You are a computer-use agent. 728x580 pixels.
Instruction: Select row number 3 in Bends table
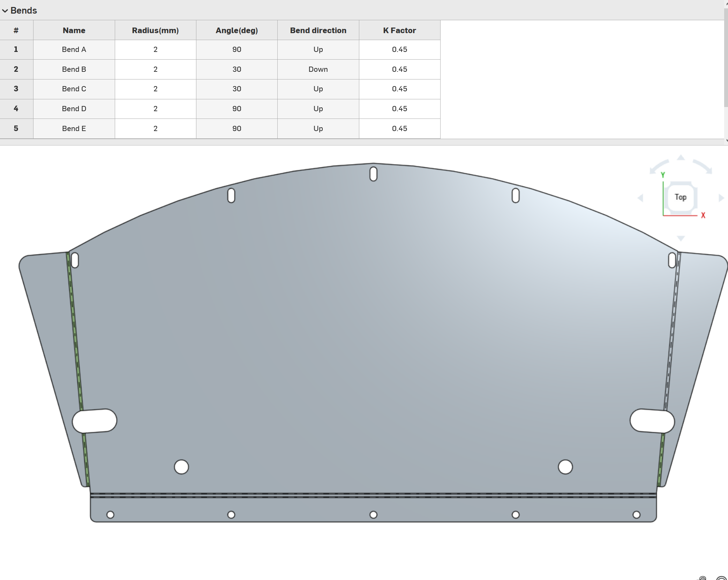click(x=16, y=89)
